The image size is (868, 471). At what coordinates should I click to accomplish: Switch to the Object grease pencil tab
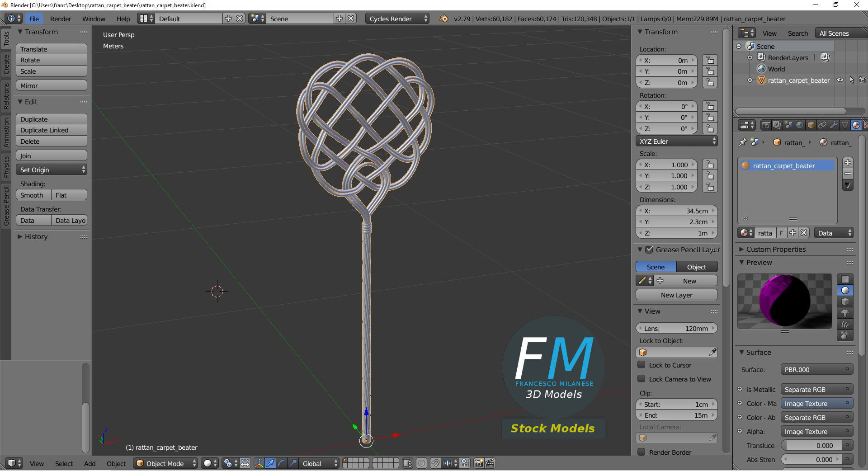[x=697, y=267]
